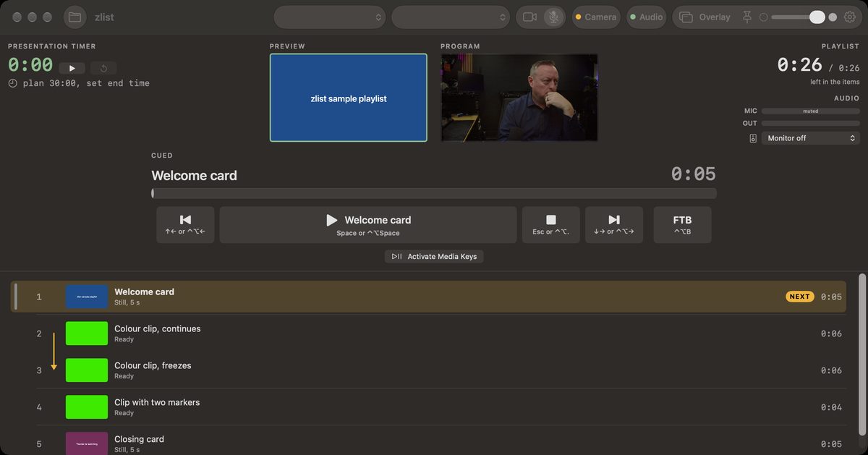Toggle the Camera status pill

(x=596, y=17)
